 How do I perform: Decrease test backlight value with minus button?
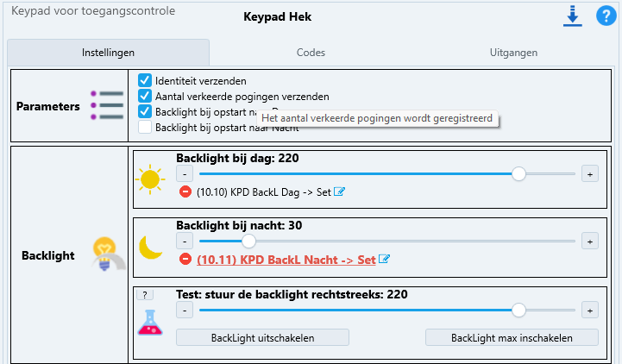tap(185, 310)
